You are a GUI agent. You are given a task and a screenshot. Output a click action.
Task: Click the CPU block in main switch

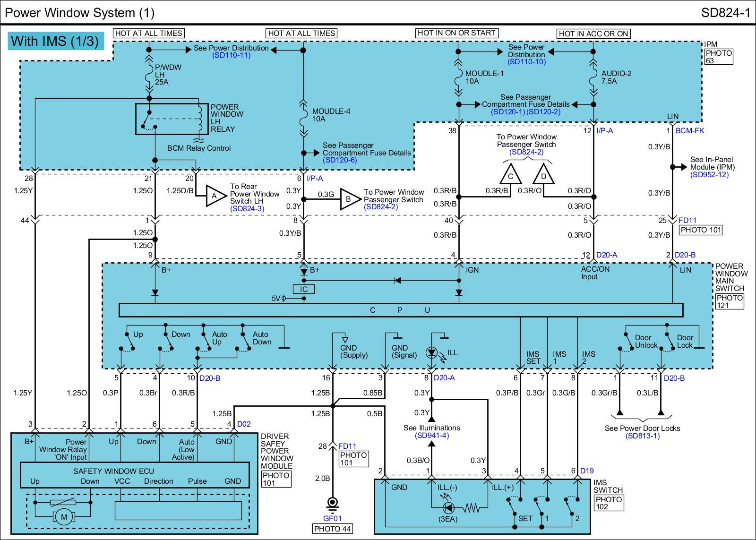pos(401,310)
